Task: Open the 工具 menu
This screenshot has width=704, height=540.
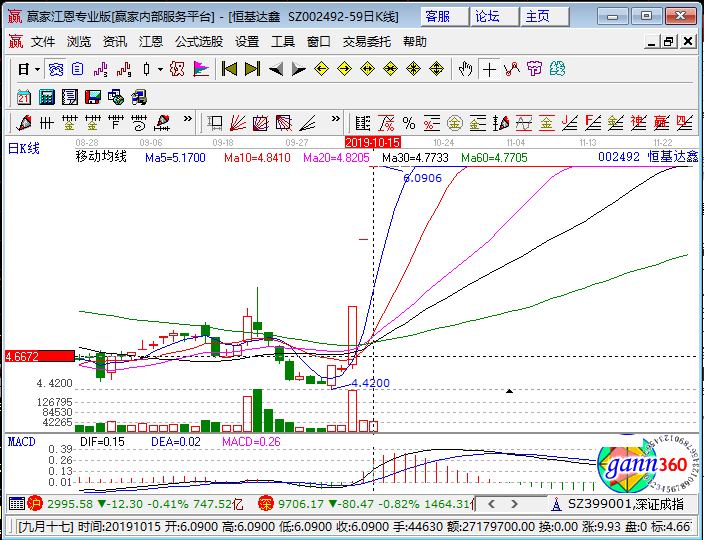Action: (x=283, y=42)
